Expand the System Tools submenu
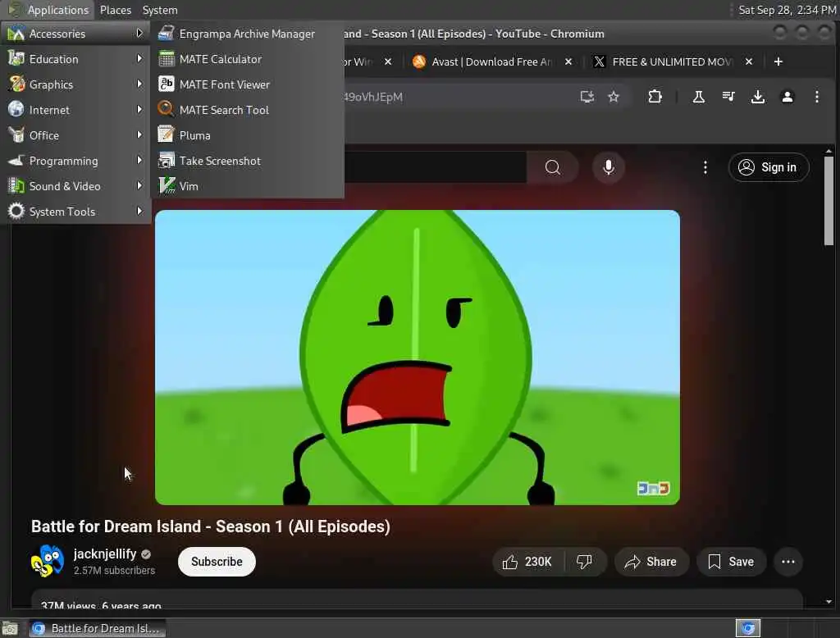The height and width of the screenshot is (638, 840). point(75,212)
